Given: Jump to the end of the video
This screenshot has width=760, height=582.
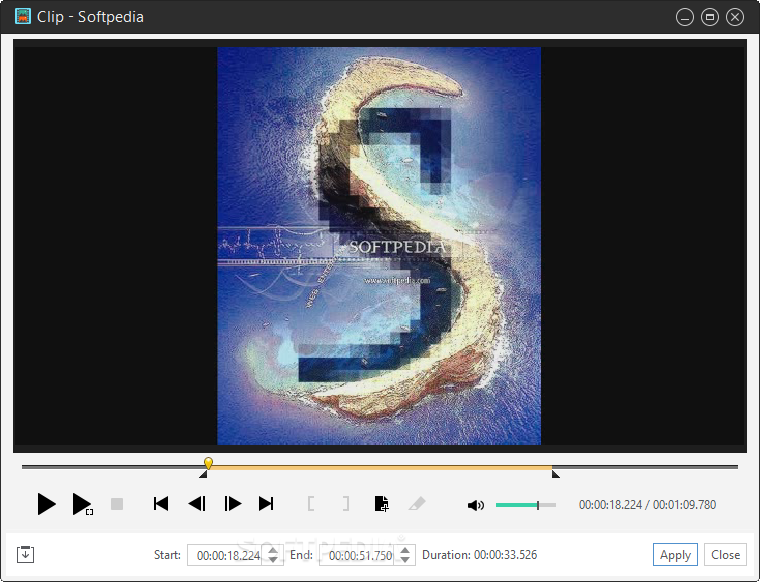Looking at the screenshot, I should tap(266, 504).
